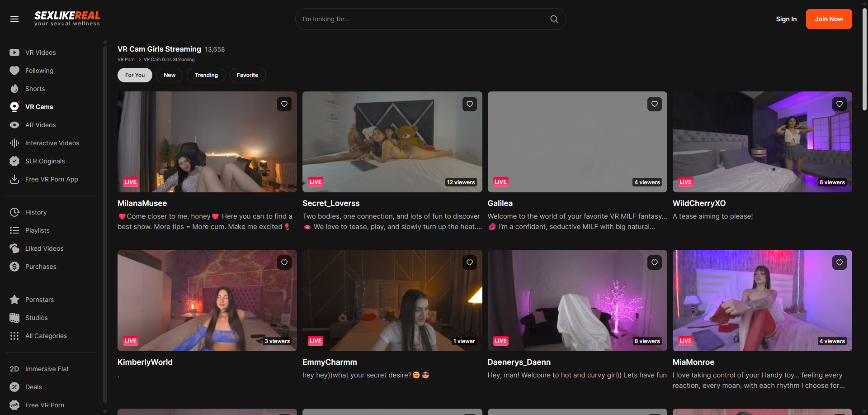The height and width of the screenshot is (415, 868).
Task: Open the Purchases section
Action: coord(40,267)
